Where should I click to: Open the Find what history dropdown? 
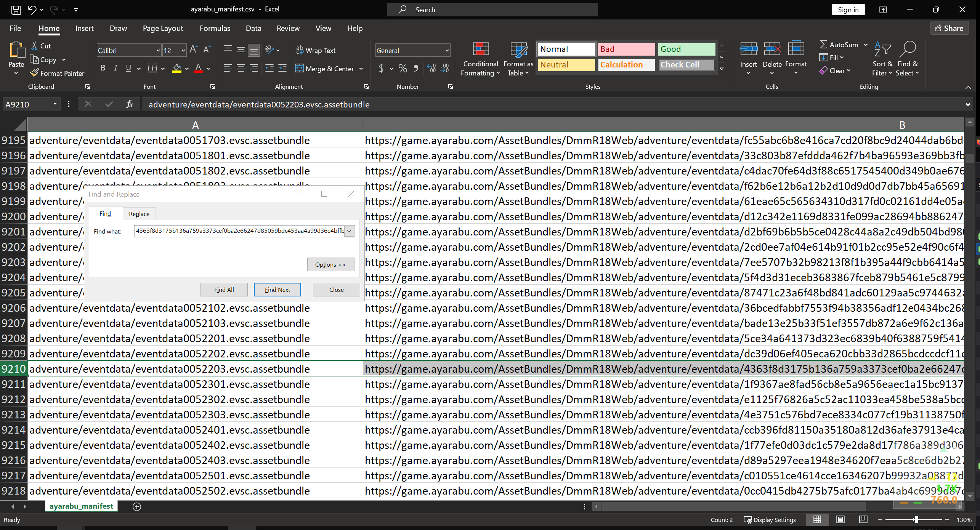click(x=349, y=231)
